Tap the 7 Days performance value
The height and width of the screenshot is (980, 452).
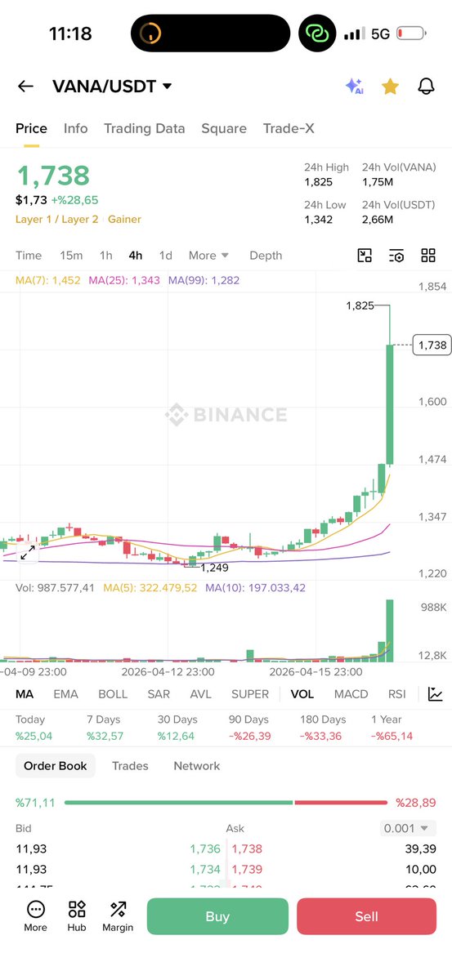tap(105, 736)
